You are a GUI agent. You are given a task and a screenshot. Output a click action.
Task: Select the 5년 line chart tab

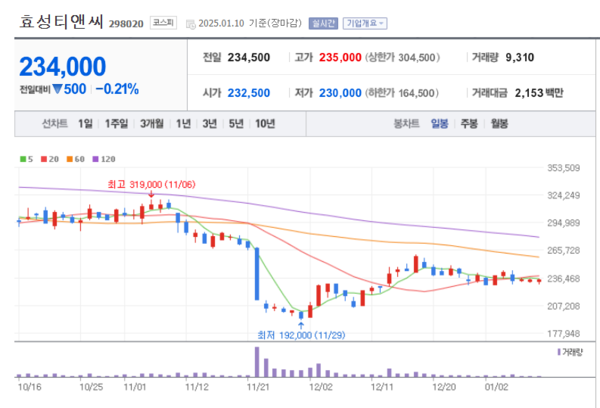click(x=236, y=124)
